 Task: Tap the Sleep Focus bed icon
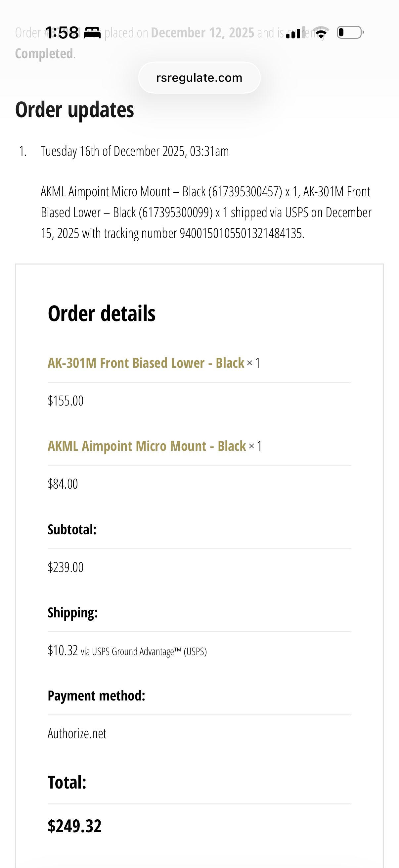click(92, 33)
